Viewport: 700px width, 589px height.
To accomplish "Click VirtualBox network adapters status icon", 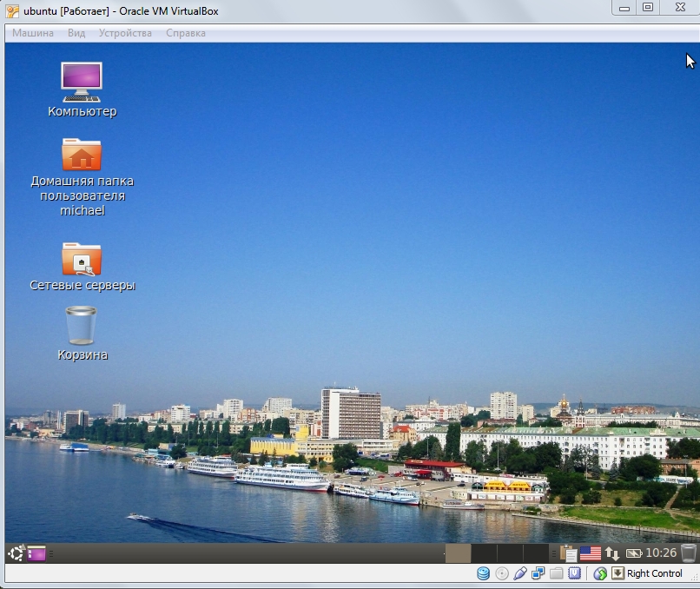I will (538, 573).
